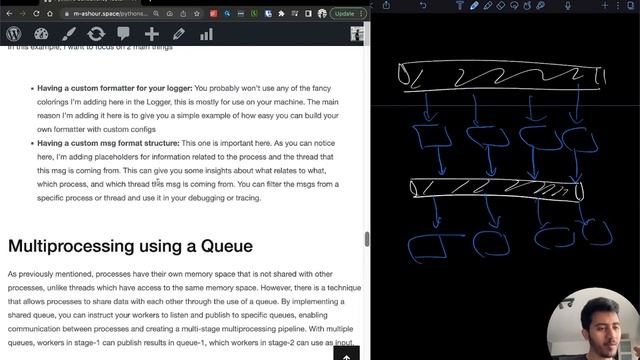Click the browser back arrow
Viewport: 640px width, 360px height.
point(9,13)
